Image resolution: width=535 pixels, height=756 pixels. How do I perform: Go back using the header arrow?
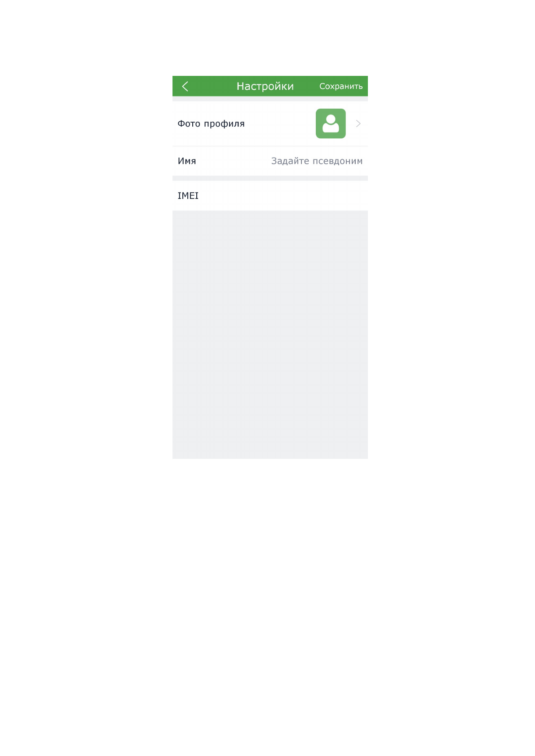[x=185, y=86]
